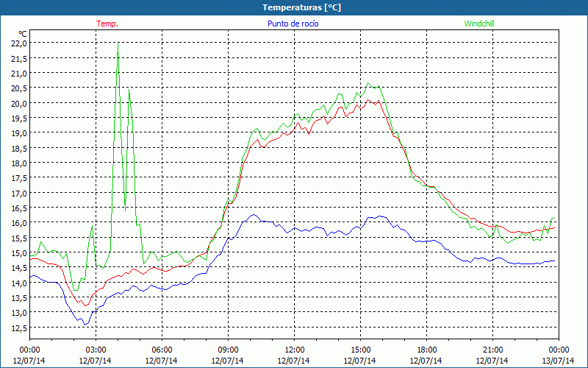
Task: Click the '21,0' y-axis value
Action: click(19, 73)
